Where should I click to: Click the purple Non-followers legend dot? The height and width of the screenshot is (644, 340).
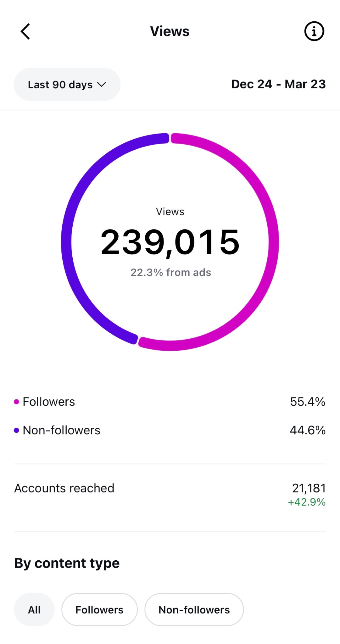[x=17, y=430]
